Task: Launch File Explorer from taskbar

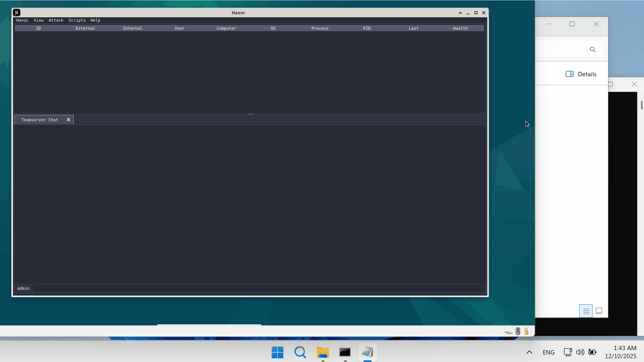Action: [323, 353]
